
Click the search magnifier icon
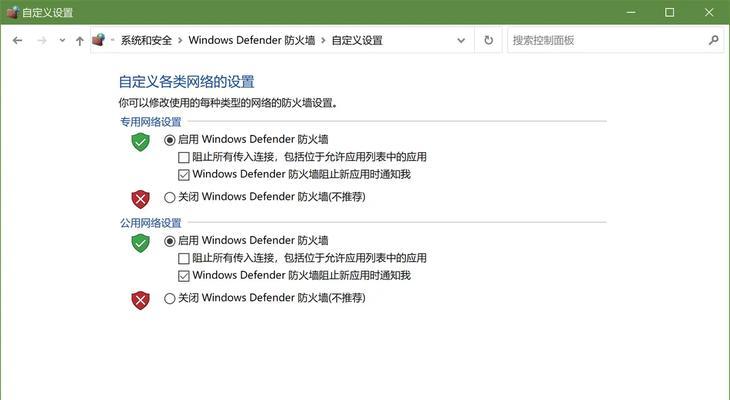pos(713,40)
